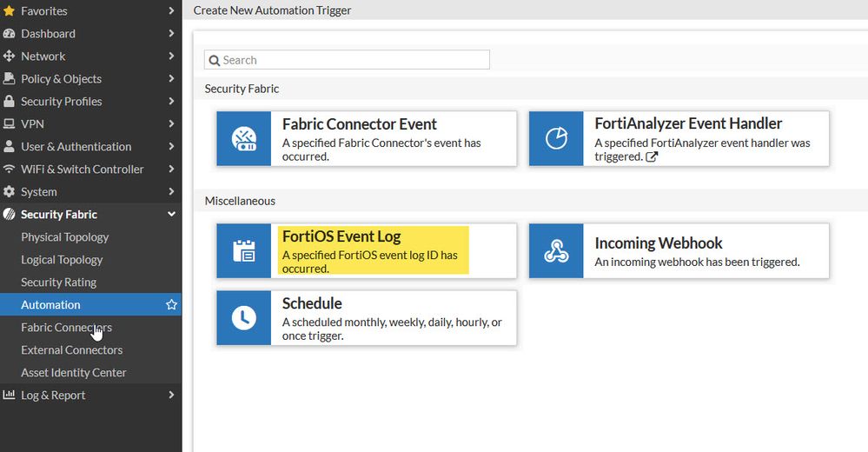Click the Log & Report chart icon

click(10, 395)
